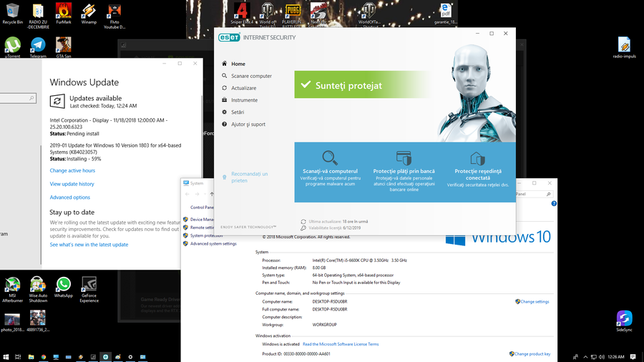
Task: Click the Scanați-vă computerul magnifier icon
Action: [330, 158]
